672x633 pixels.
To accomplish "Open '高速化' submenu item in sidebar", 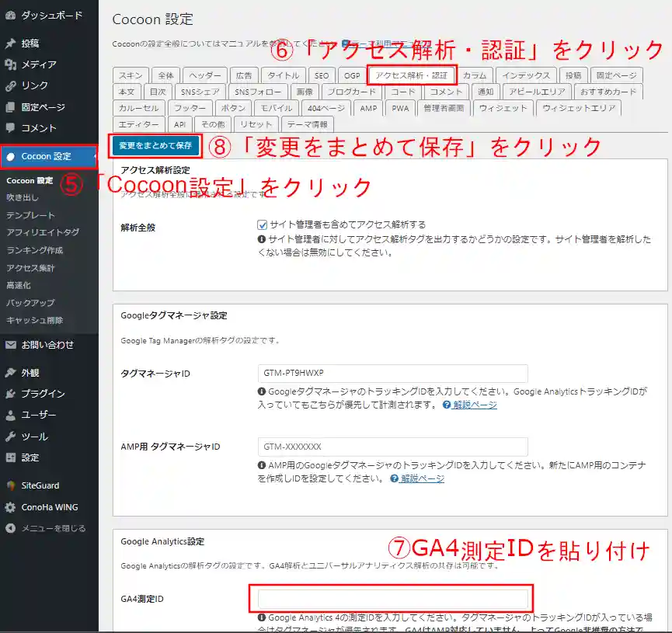I will coord(19,285).
